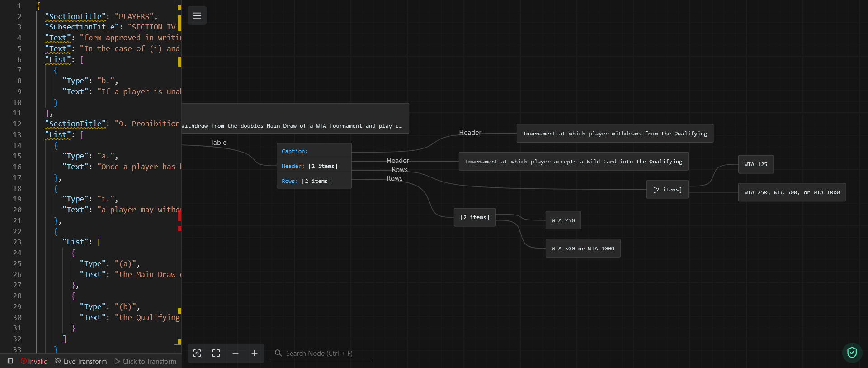Toggle Live Transform mode
The width and height of the screenshot is (868, 368).
tap(81, 361)
